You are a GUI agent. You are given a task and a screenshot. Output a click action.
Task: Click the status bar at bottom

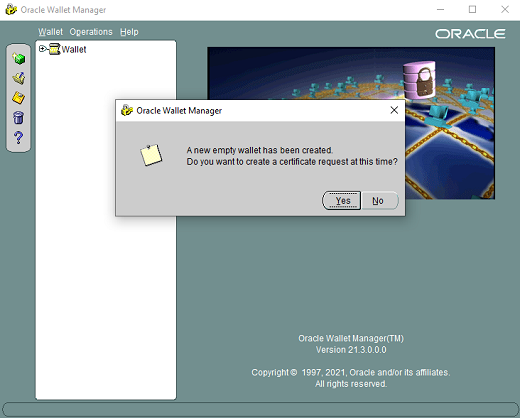(260, 409)
